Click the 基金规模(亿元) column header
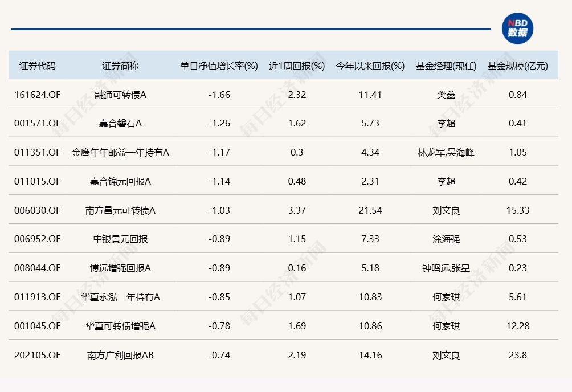 517,66
